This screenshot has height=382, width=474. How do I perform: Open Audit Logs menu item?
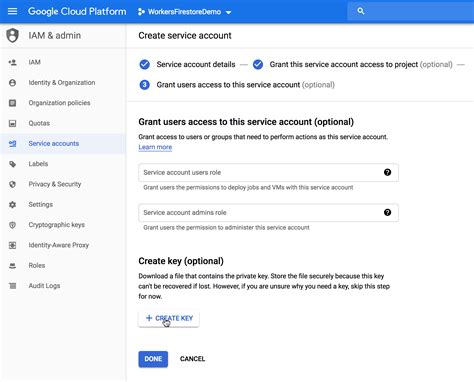pos(44,286)
